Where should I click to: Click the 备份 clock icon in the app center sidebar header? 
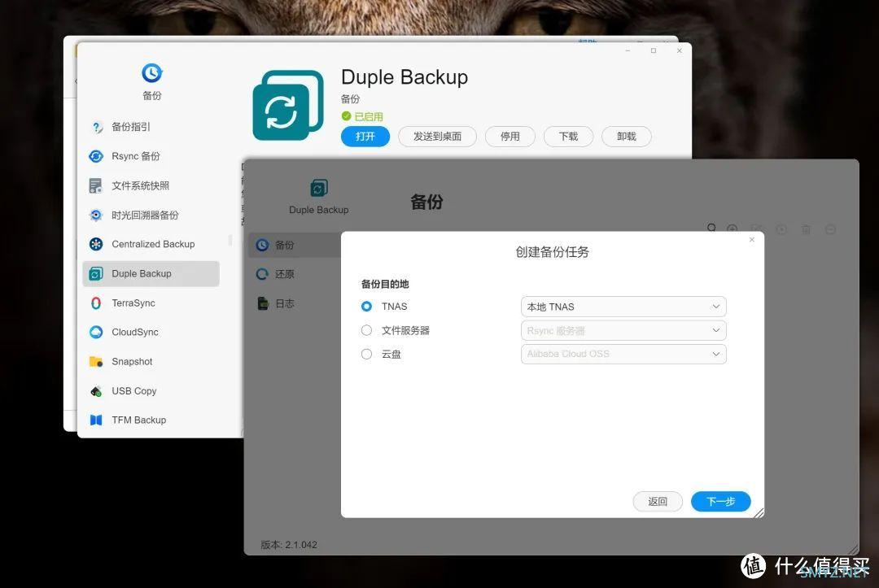tap(152, 73)
